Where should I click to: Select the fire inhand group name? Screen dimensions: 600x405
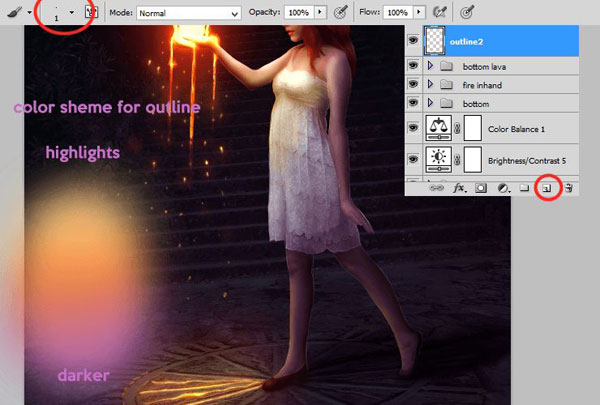click(482, 85)
